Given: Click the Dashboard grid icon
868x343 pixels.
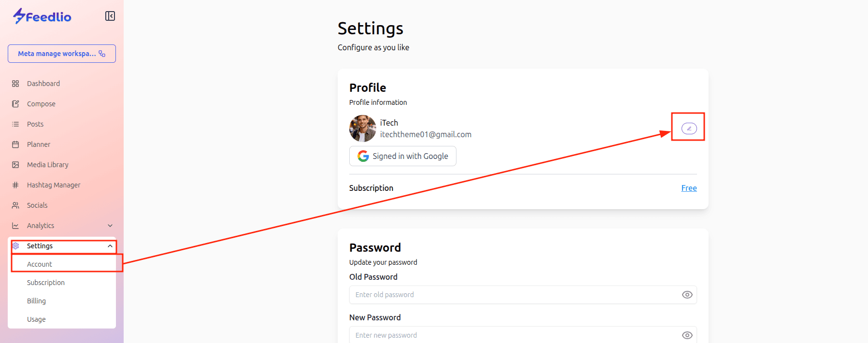Looking at the screenshot, I should coord(15,84).
